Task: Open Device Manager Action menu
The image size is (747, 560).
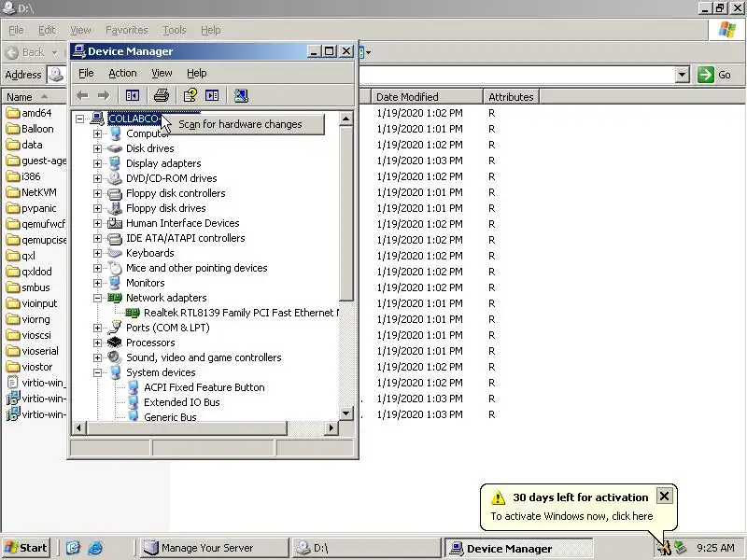Action: pyautogui.click(x=122, y=73)
